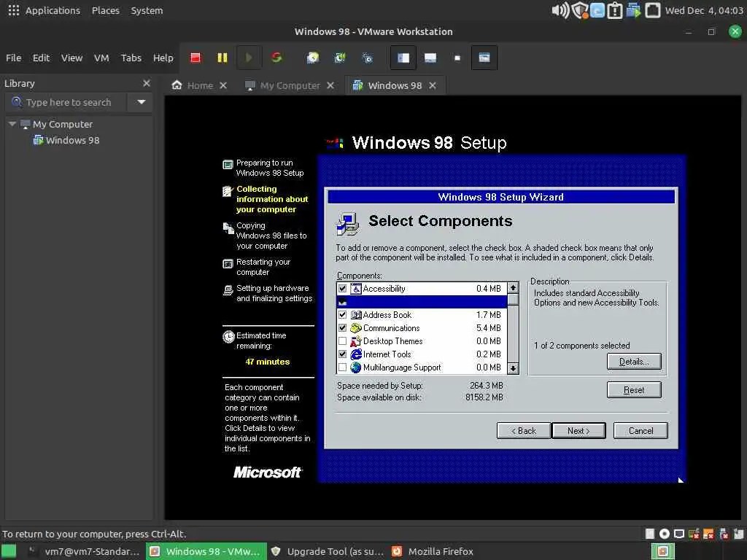This screenshot has width=747, height=560.
Task: Click the Reset button
Action: tap(634, 390)
